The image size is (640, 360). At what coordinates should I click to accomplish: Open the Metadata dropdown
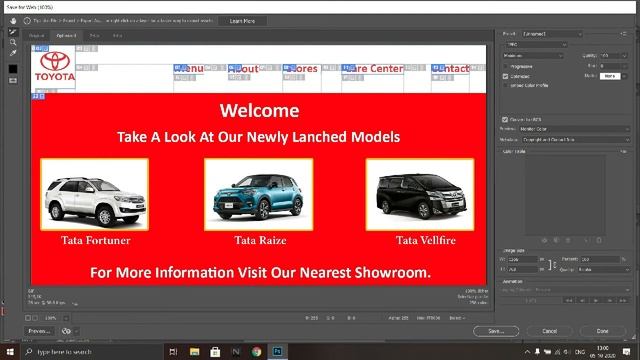tap(576, 140)
